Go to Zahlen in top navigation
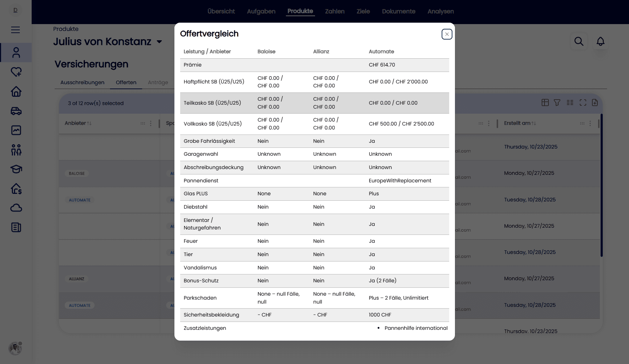629x364 pixels. [x=335, y=11]
